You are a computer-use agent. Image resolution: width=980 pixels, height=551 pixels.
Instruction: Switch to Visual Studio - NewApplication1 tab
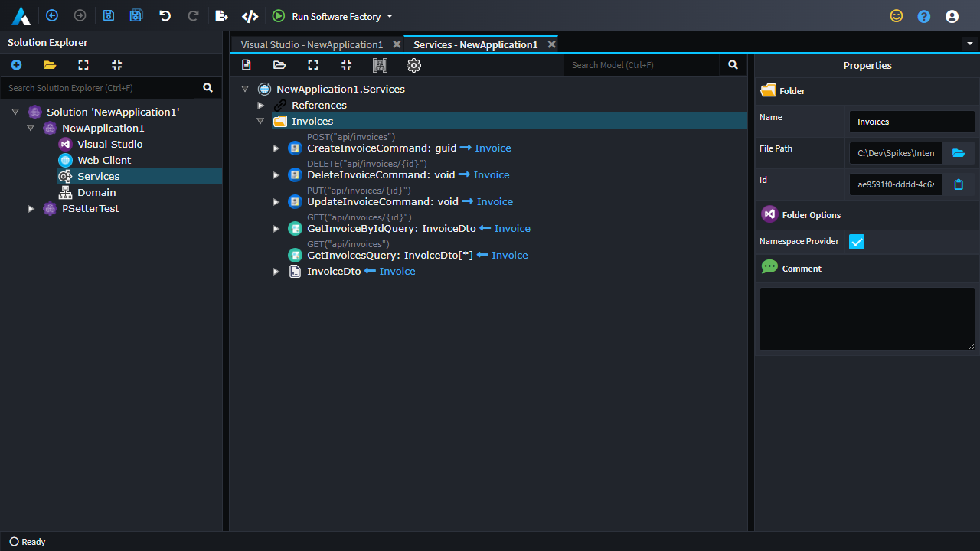coord(312,44)
